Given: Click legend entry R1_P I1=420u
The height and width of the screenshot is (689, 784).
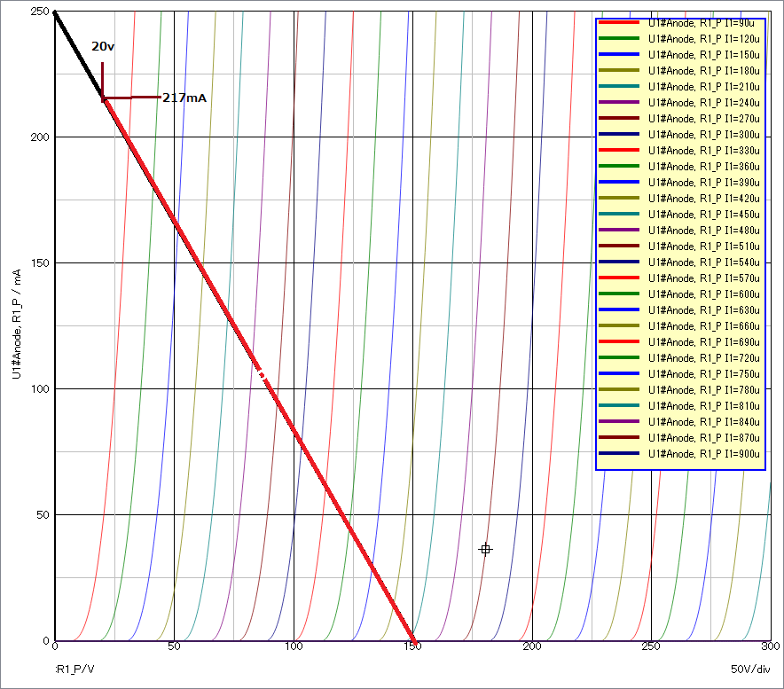Looking at the screenshot, I should 679,199.
